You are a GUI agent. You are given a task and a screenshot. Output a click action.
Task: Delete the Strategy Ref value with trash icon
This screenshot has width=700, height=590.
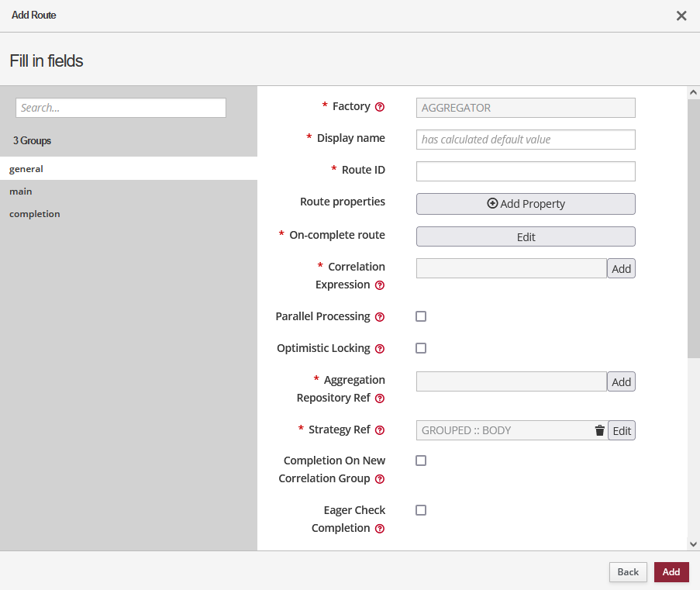[599, 430]
